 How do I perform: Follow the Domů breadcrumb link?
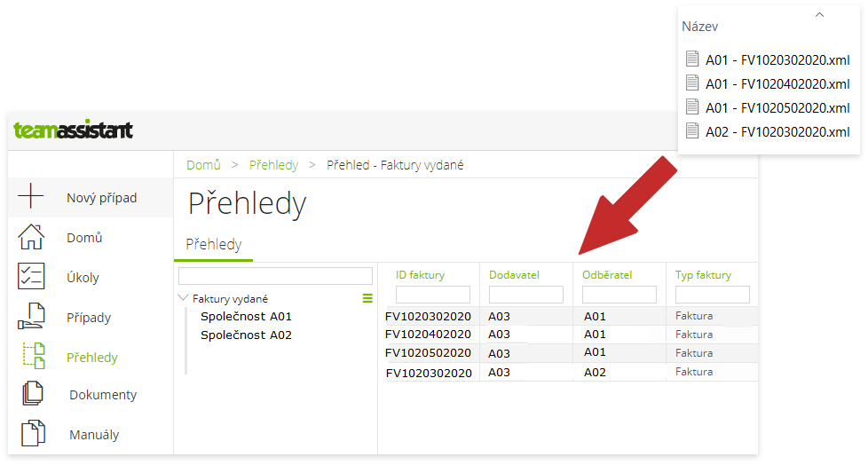click(x=203, y=165)
